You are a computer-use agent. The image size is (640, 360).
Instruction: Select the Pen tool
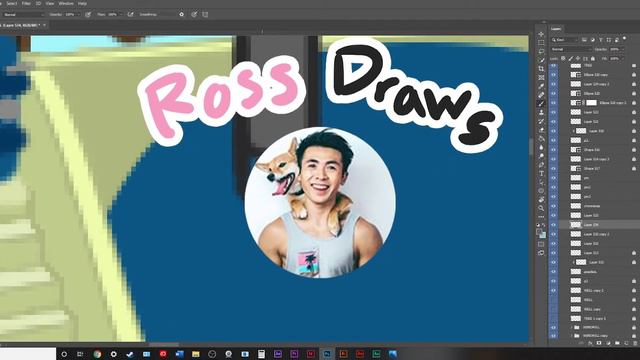click(541, 164)
